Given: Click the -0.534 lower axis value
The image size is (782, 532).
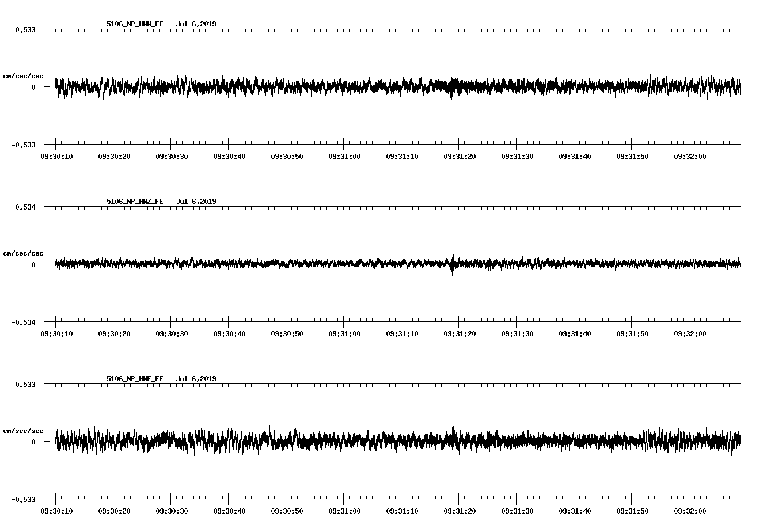Looking at the screenshot, I should [24, 322].
